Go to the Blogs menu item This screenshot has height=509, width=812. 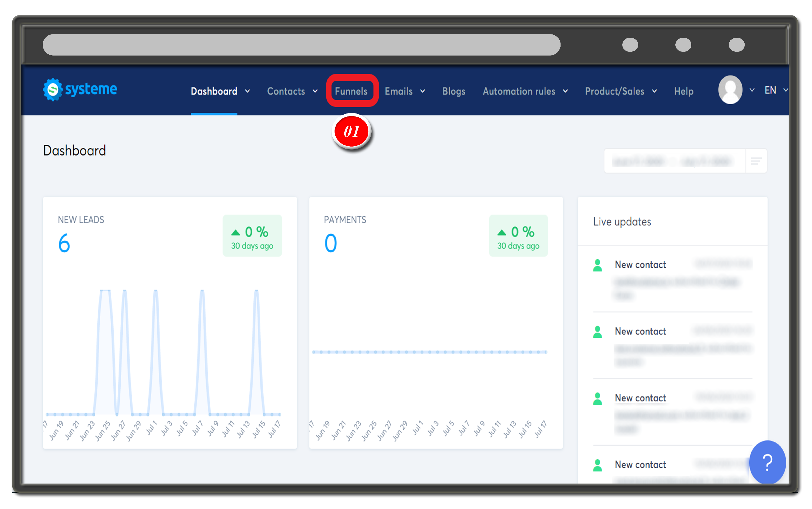pyautogui.click(x=453, y=91)
